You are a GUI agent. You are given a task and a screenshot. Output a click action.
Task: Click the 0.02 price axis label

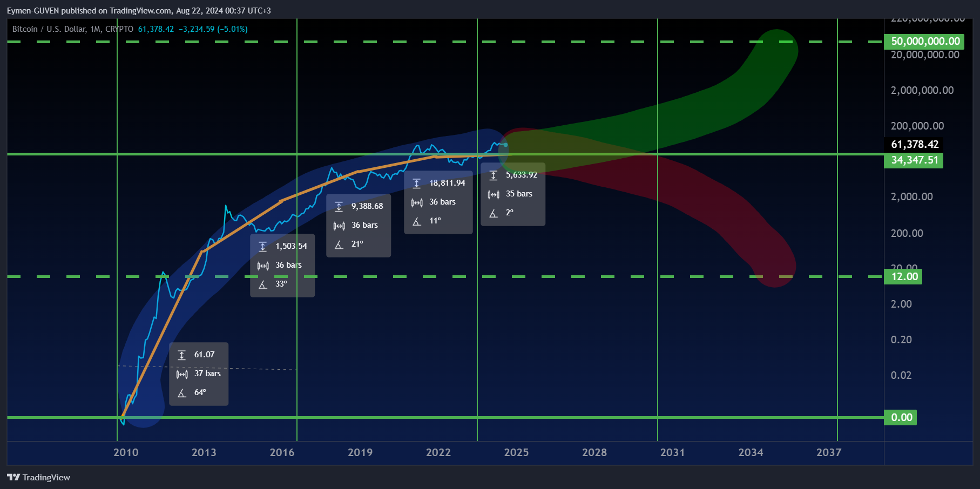coord(901,376)
